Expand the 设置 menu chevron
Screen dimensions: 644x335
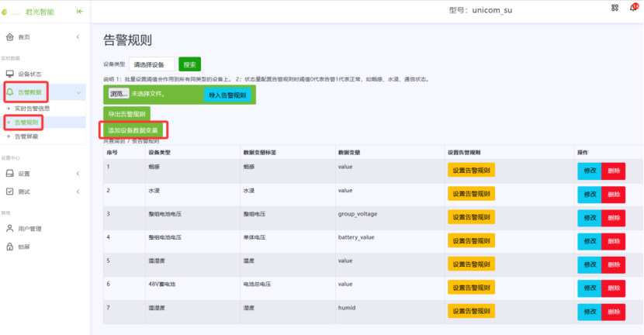(78, 174)
